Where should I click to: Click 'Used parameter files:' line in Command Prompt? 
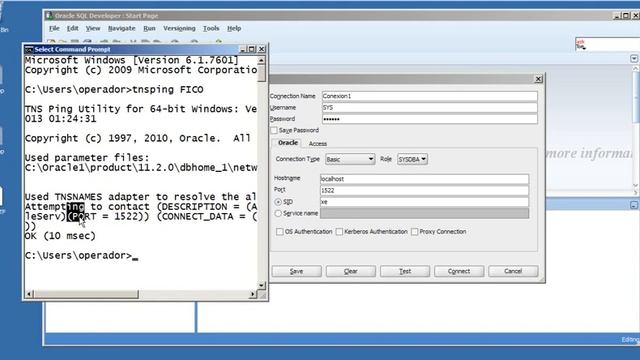87,158
